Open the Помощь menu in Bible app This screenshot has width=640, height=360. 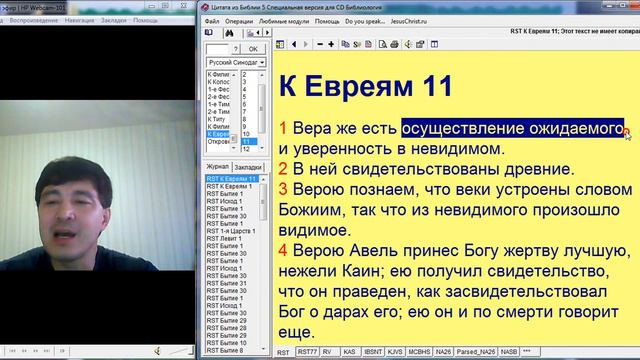coord(327,21)
